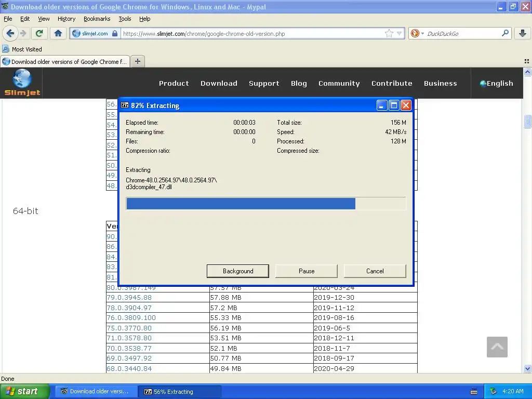
Task: Download Chrome version 69.0.3497.92
Action: click(129, 358)
